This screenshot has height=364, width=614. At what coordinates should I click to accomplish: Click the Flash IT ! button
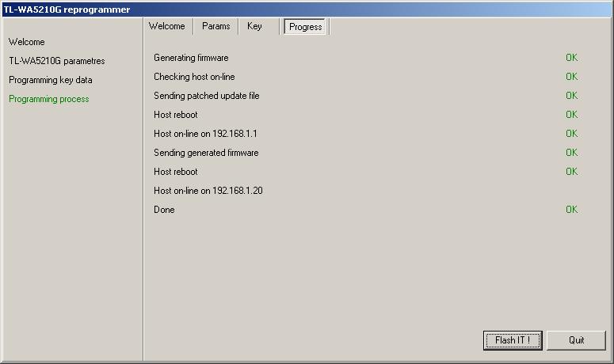click(x=513, y=340)
